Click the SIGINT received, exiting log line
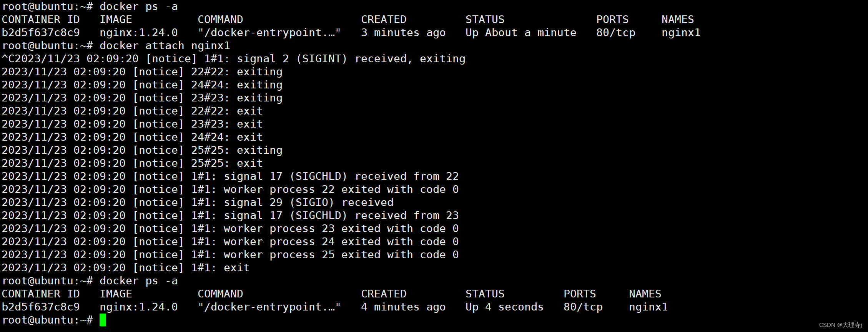This screenshot has width=868, height=332. point(234,59)
